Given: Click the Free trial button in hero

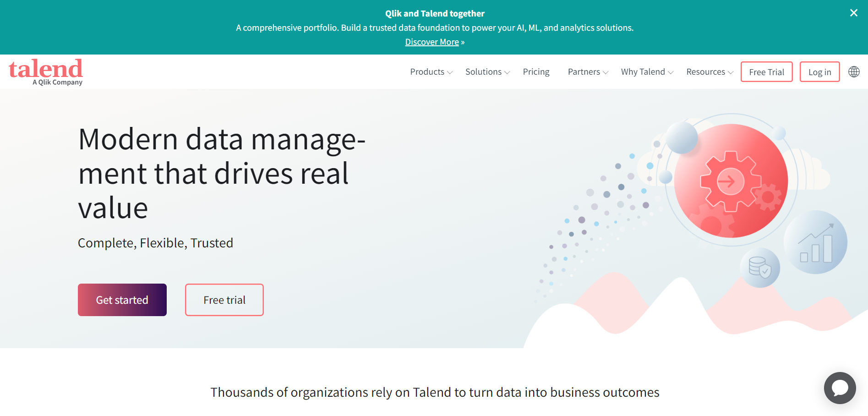Looking at the screenshot, I should point(224,300).
